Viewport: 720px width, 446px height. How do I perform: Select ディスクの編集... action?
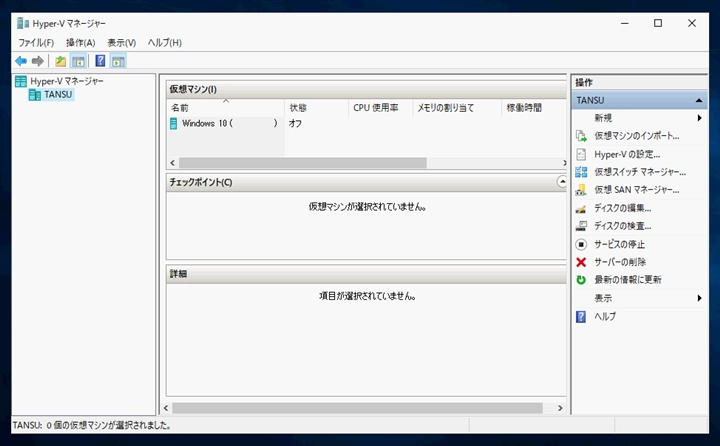point(623,208)
